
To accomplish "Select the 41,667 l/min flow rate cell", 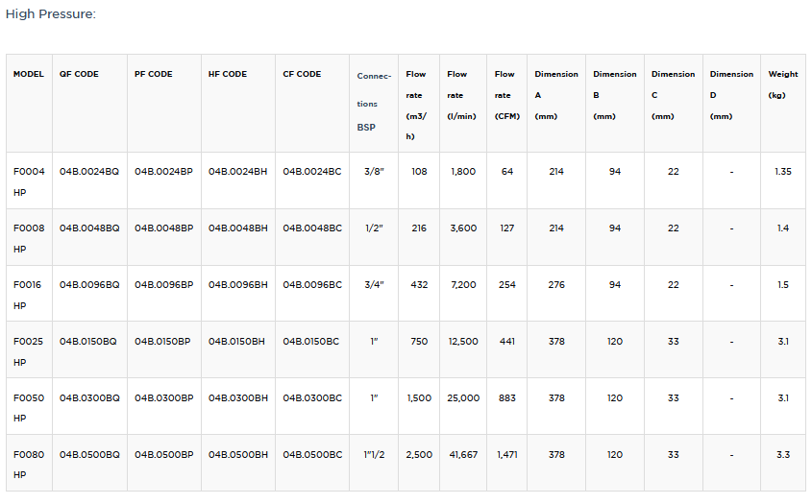I will (463, 455).
